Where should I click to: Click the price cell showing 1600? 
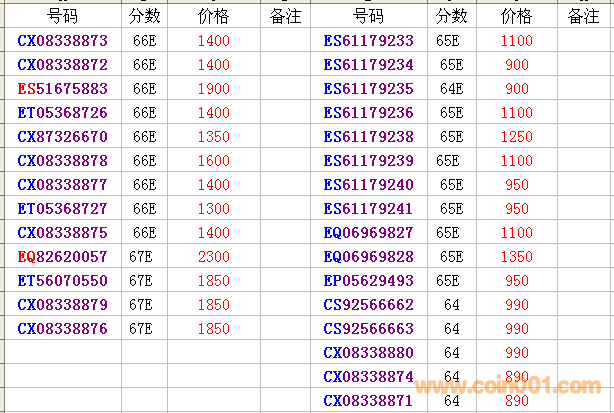click(213, 160)
